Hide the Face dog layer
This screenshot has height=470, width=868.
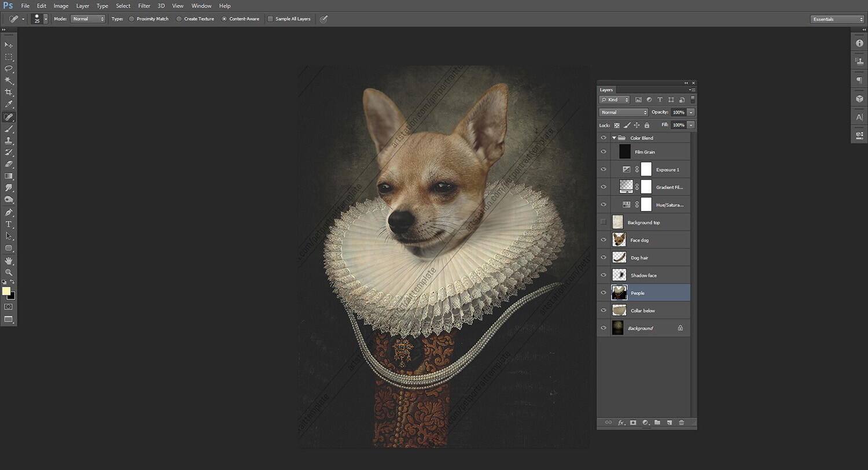point(604,239)
